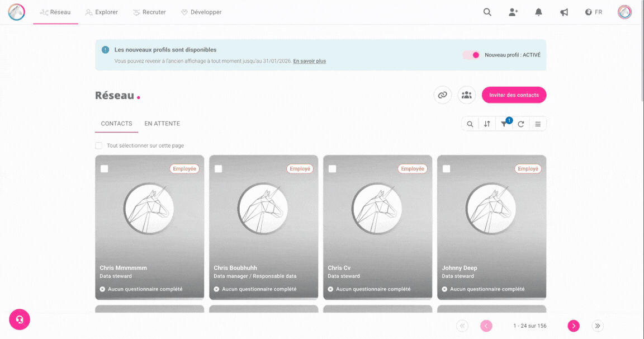Switch to the EN ATTENTE tab

coord(162,124)
